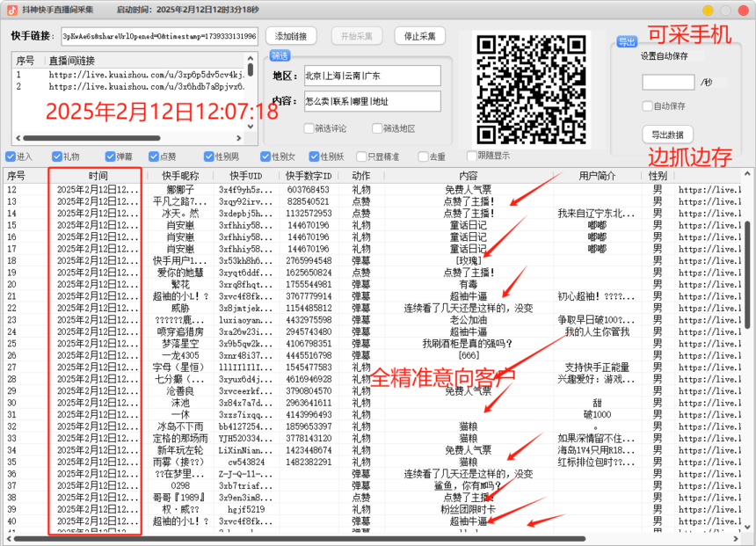The width and height of the screenshot is (756, 546).
Task: Enable the 筛选地区 checkbox
Action: click(377, 128)
